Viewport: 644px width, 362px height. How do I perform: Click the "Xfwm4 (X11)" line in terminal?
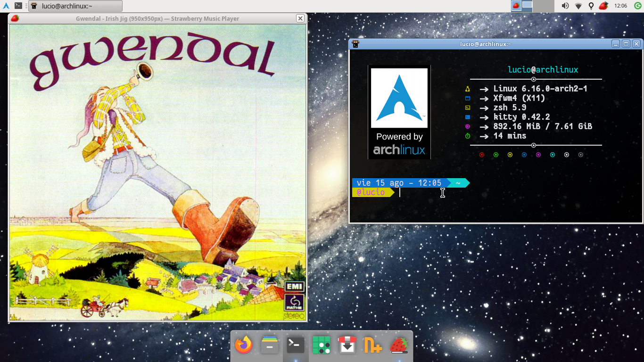pos(519,98)
